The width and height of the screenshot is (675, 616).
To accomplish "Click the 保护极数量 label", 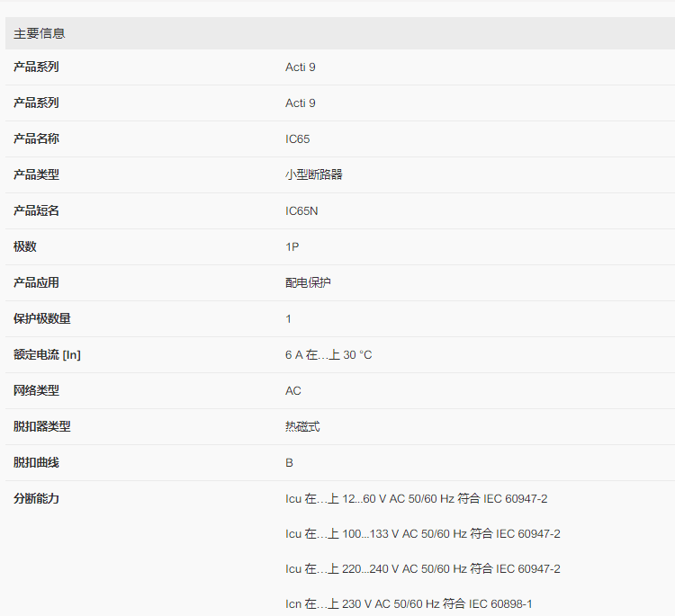I will pos(42,318).
